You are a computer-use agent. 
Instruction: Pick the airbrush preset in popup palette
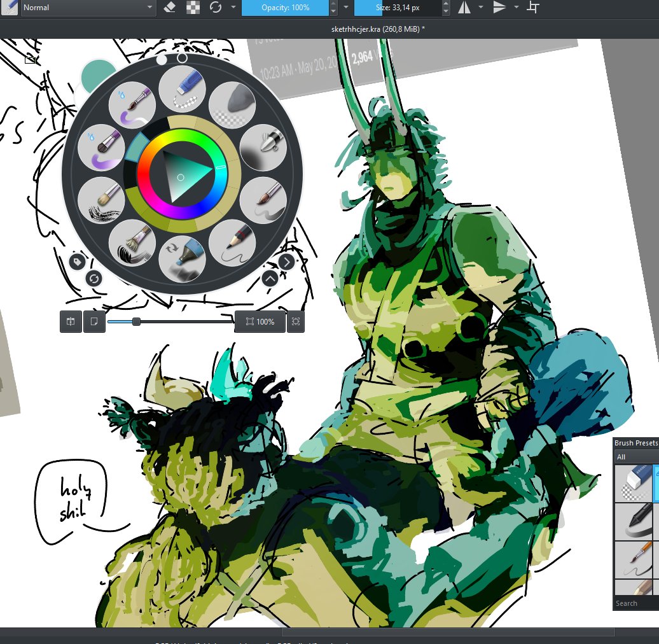click(x=263, y=148)
